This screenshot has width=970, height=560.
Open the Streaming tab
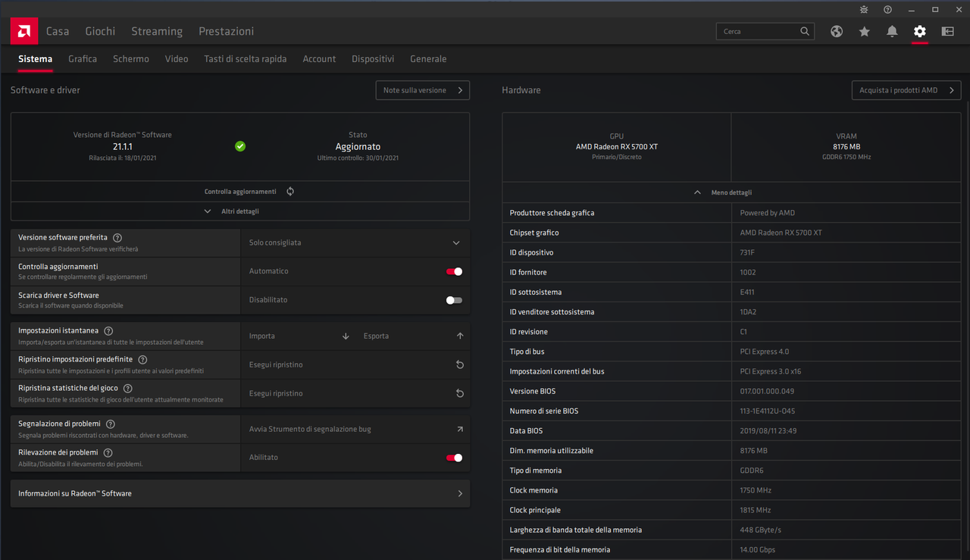coord(157,31)
